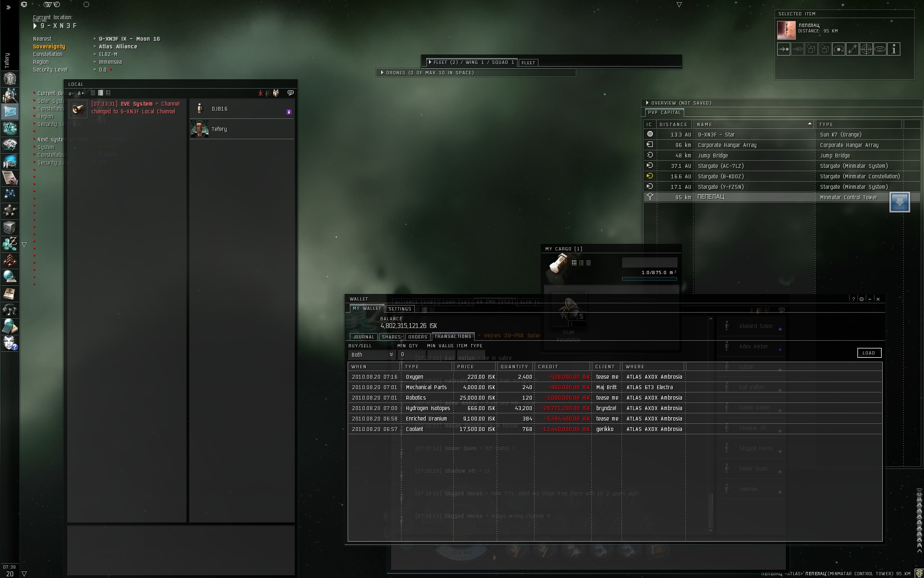Image resolution: width=924 pixels, height=578 pixels.
Task: Open the Contracts scroll-and-pen icon in the Neocom
Action: [x=9, y=178]
